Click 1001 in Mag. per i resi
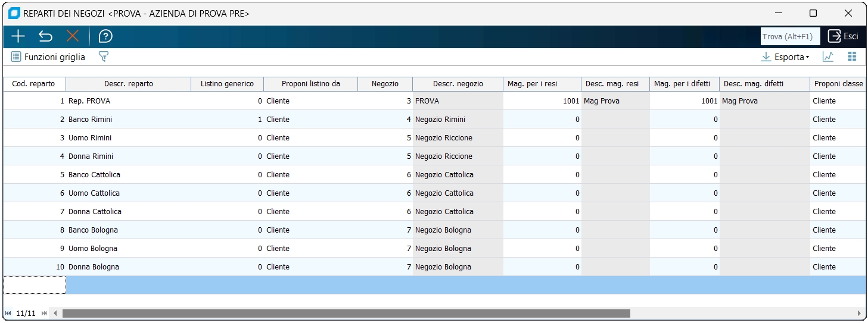 [x=542, y=101]
